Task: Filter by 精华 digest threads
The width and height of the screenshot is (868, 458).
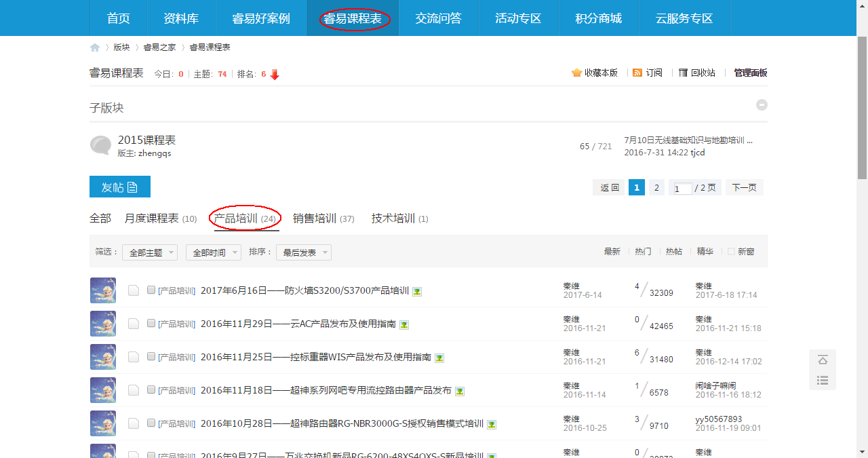Action: [705, 251]
